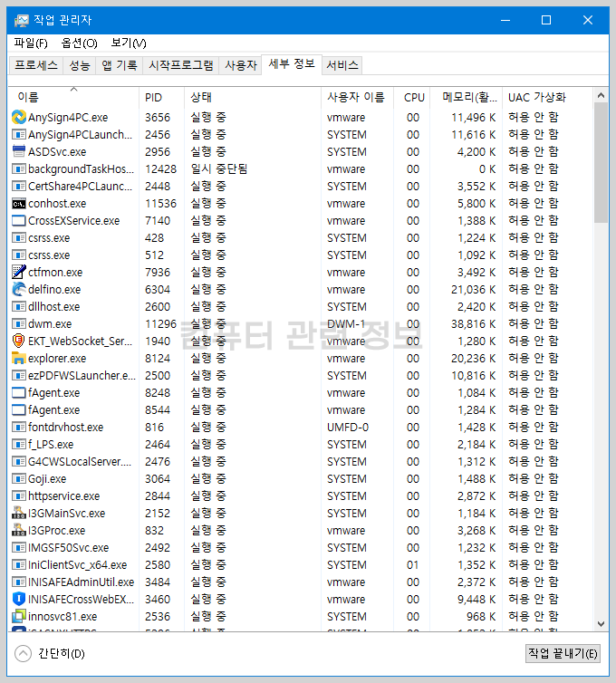The width and height of the screenshot is (616, 683).
Task: Click the scrollbar up arrow
Action: (602, 95)
